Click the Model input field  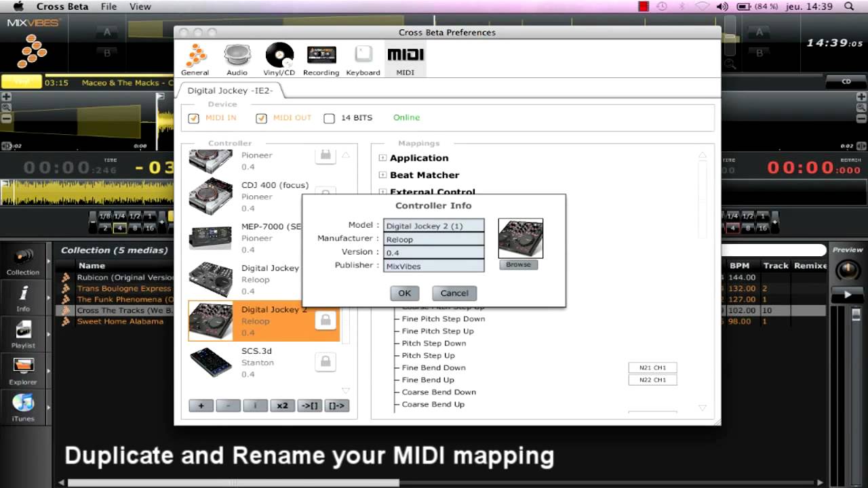point(434,226)
